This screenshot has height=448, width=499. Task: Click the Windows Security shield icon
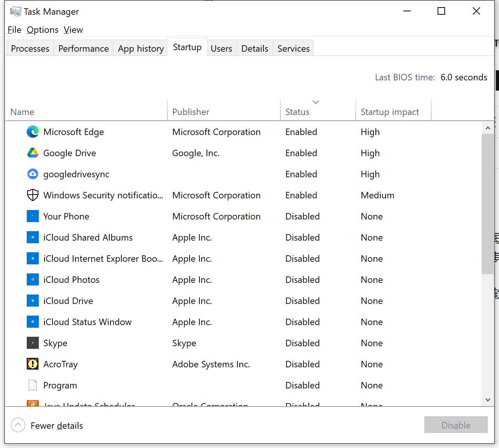point(33,195)
